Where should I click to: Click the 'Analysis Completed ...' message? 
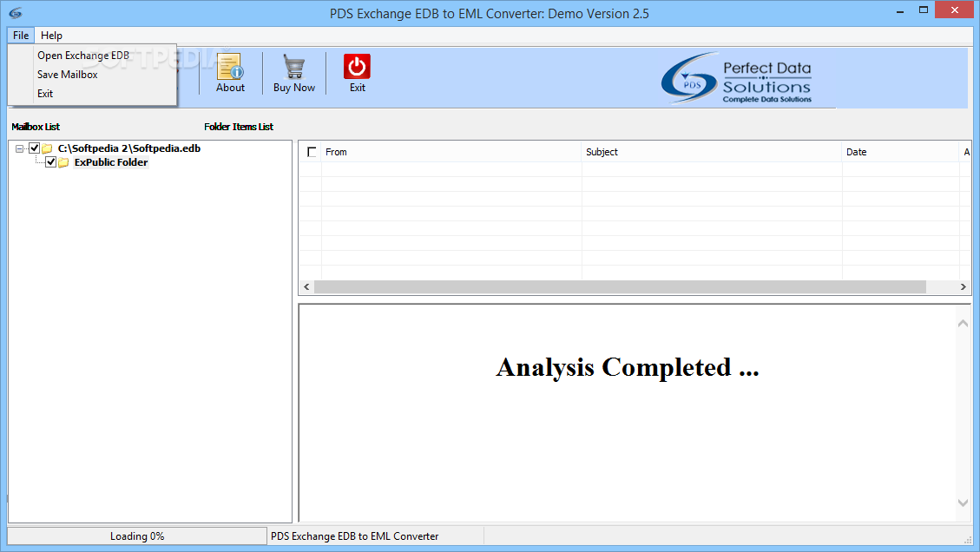point(628,368)
